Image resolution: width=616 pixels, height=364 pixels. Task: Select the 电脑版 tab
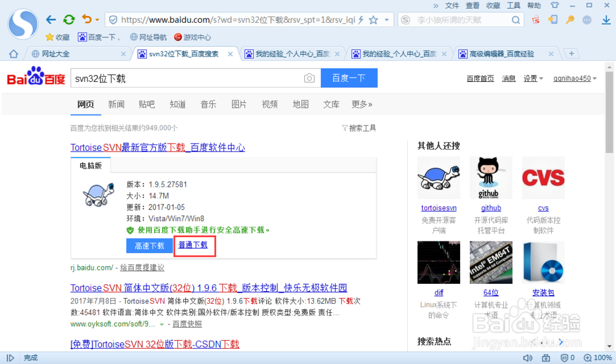point(91,165)
